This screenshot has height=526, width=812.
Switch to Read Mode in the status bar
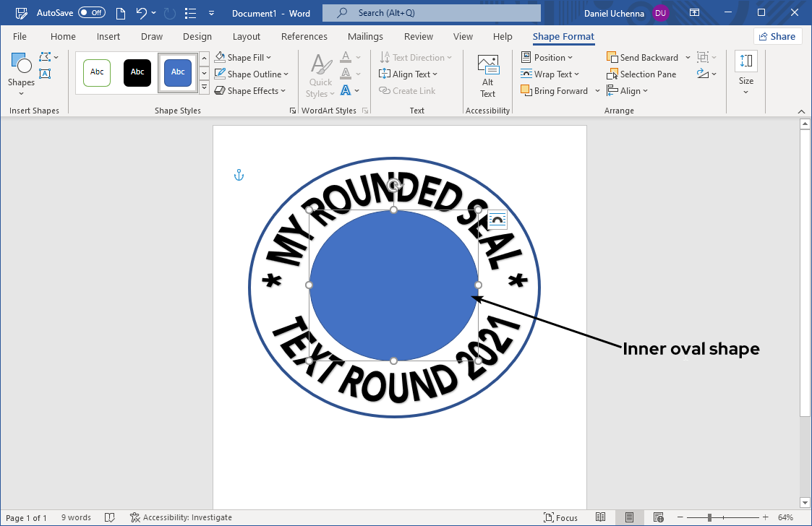click(x=601, y=517)
